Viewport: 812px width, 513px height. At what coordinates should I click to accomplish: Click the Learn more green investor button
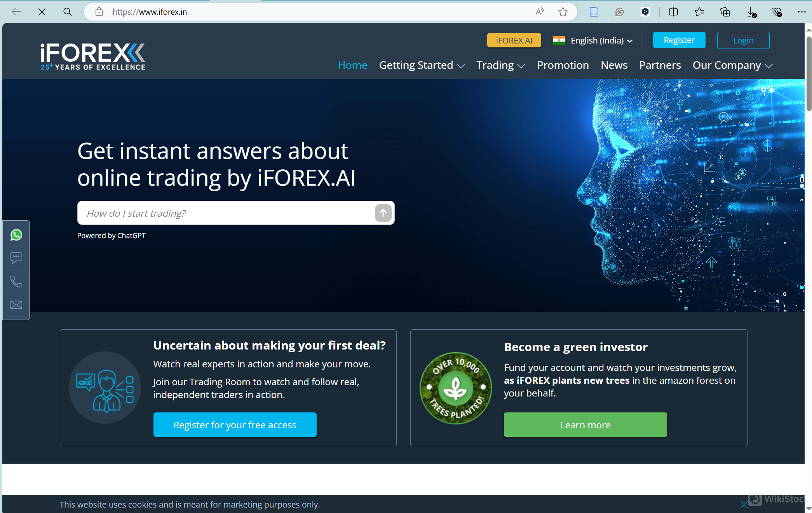tap(585, 424)
